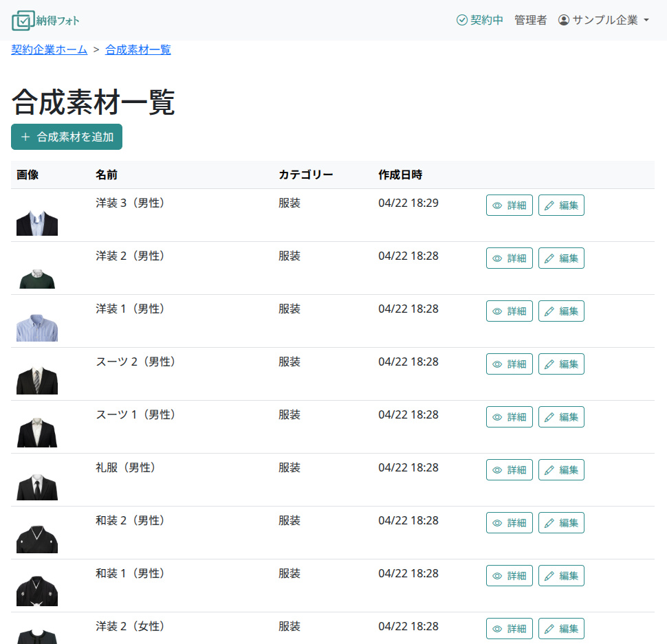Image resolution: width=667 pixels, height=644 pixels.
Task: Select the name 洋装 3（男性）
Action: point(130,203)
